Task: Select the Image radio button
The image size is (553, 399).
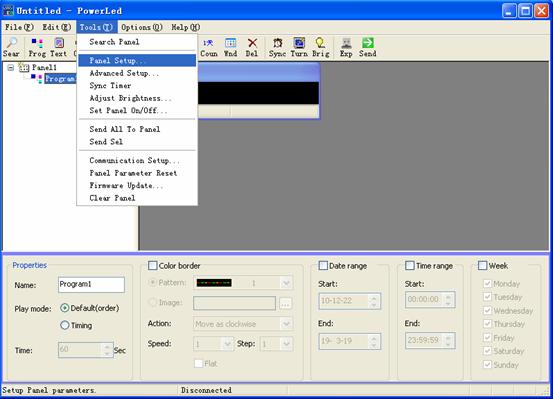Action: point(153,302)
